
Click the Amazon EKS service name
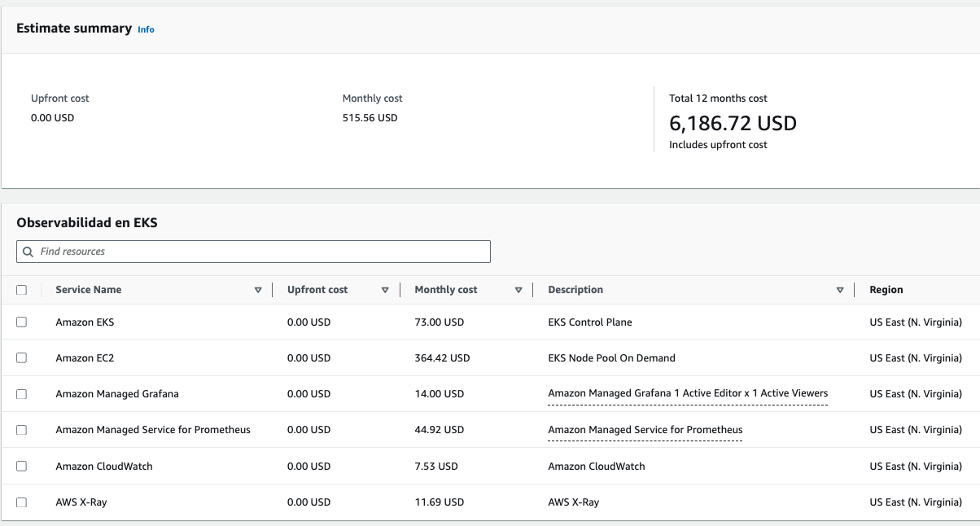(x=85, y=322)
